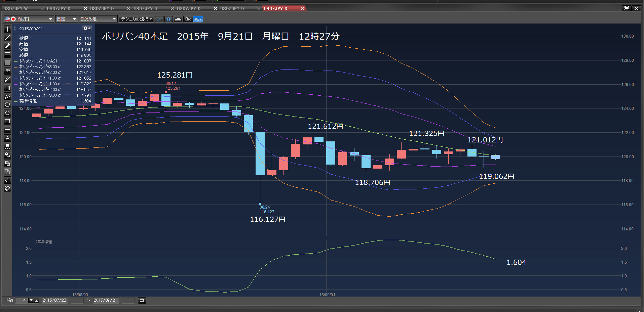Click the blue info icon in top toolbar
The width and height of the screenshot is (644, 312).
[x=169, y=19]
